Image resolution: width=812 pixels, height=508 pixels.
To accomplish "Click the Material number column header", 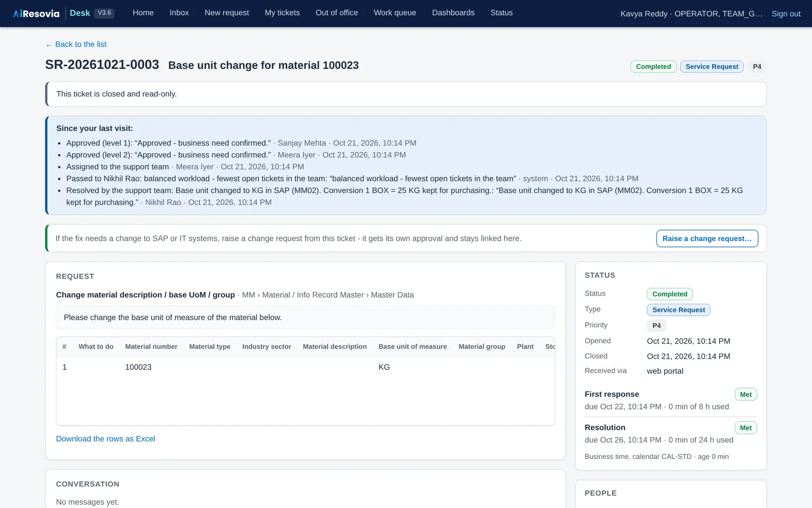I will click(x=151, y=346).
